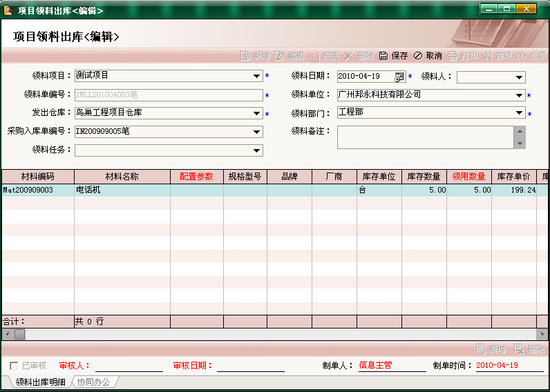Click the 新增 icon in top toolbar
This screenshot has height=392, width=550.
point(244,56)
